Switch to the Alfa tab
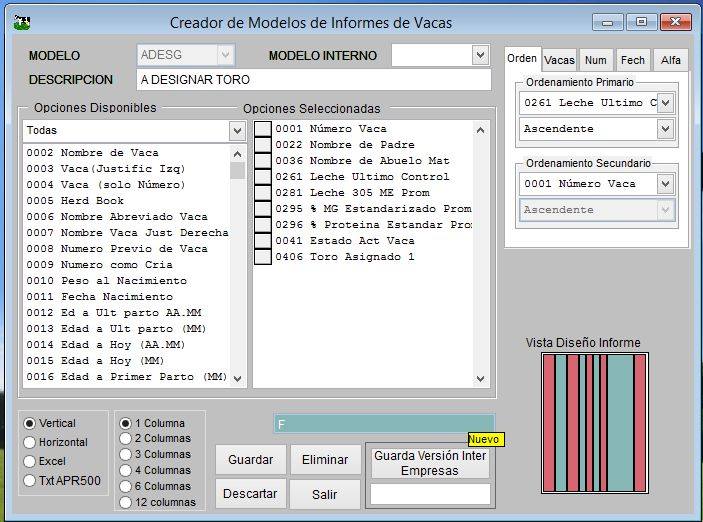Image resolution: width=703 pixels, height=522 pixels. click(670, 60)
